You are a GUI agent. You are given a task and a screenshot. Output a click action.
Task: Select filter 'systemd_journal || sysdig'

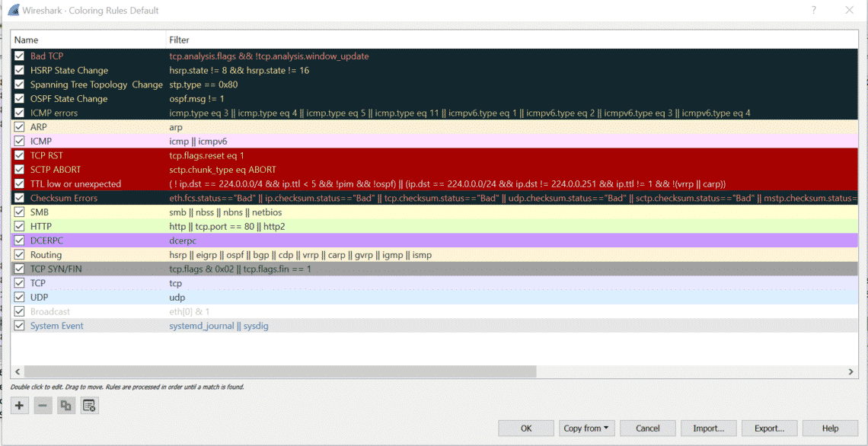point(219,326)
